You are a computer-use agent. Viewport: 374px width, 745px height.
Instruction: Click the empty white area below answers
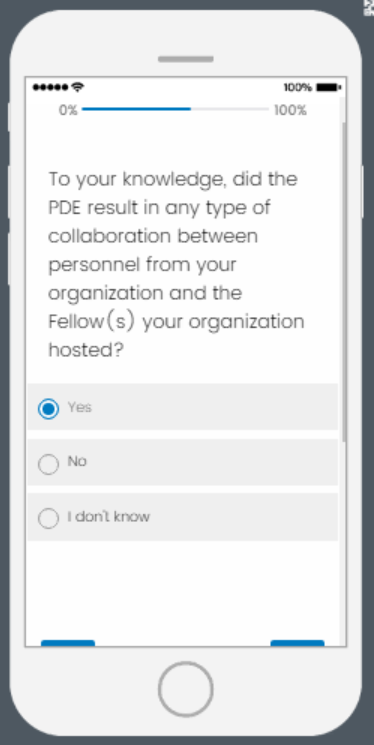(183, 589)
